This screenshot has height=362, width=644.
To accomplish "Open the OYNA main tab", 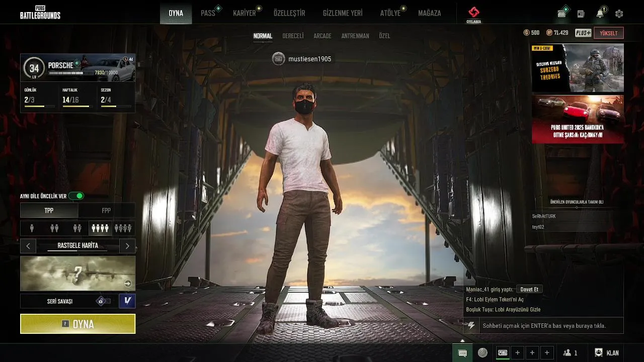I will [176, 13].
